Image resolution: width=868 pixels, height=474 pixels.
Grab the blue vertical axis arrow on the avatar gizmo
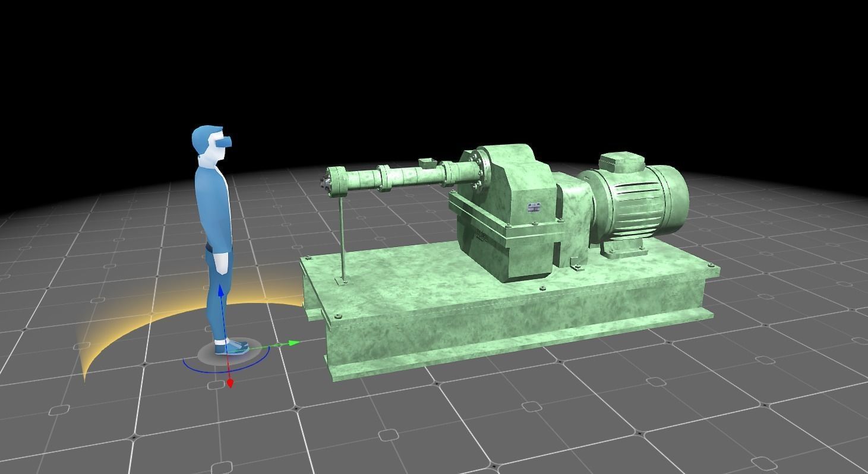pos(221,290)
